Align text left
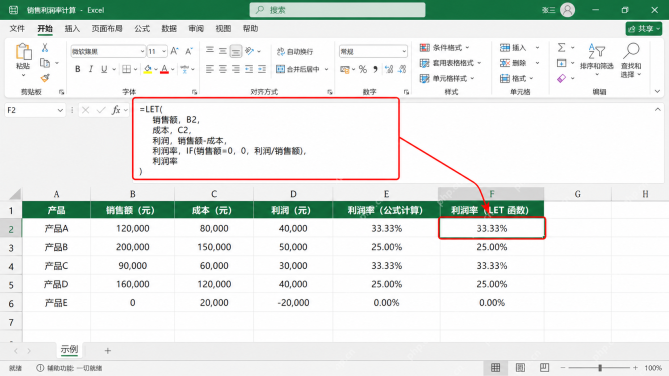This screenshot has height=376, width=669. 209,69
